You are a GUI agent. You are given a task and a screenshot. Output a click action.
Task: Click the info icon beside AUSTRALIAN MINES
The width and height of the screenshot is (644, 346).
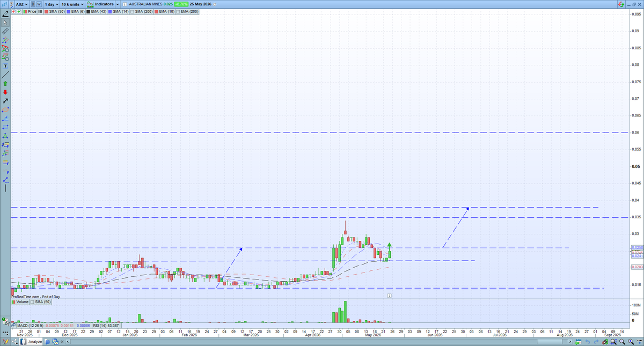(125, 4)
